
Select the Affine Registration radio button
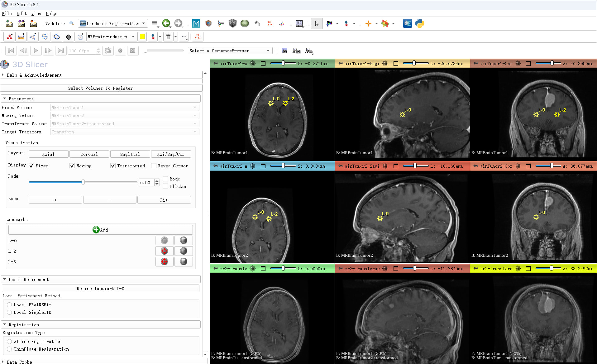(x=9, y=342)
